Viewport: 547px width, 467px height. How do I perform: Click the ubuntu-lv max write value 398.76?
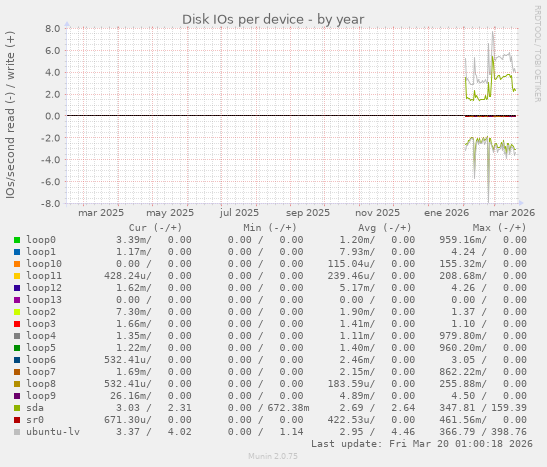(x=509, y=431)
